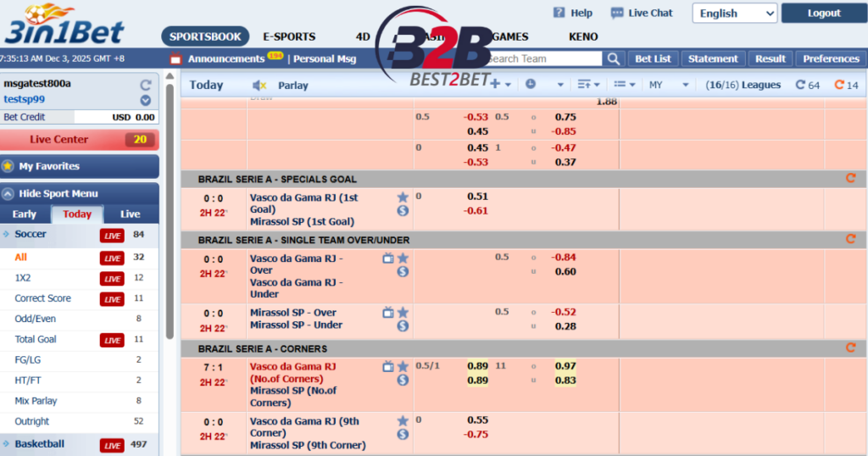Screen dimensions: 868x456
Task: Enable Parlay mode
Action: (292, 86)
